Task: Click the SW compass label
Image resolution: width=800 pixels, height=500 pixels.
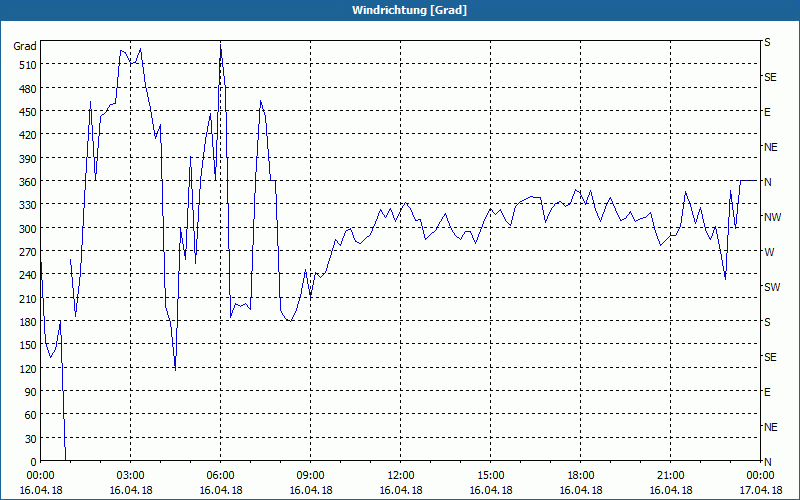Action: tap(772, 287)
